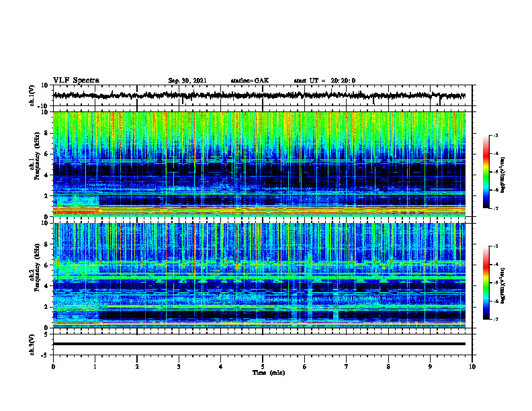Click the time axis tick label 8

point(388,367)
